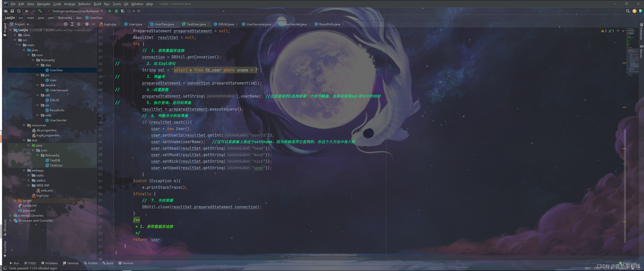Run with Coverage shield icon
The height and width of the screenshot is (271, 644).
(x=123, y=11)
